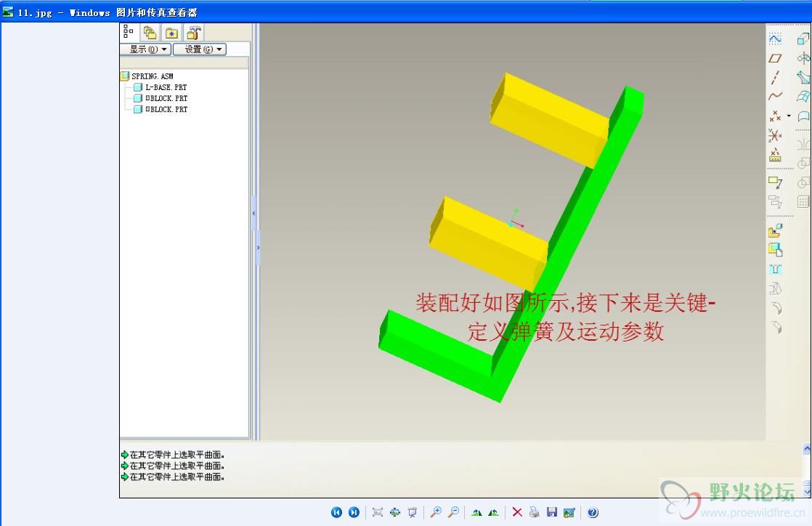
Task: Zoom in with the magnifier plus icon
Action: [436, 512]
